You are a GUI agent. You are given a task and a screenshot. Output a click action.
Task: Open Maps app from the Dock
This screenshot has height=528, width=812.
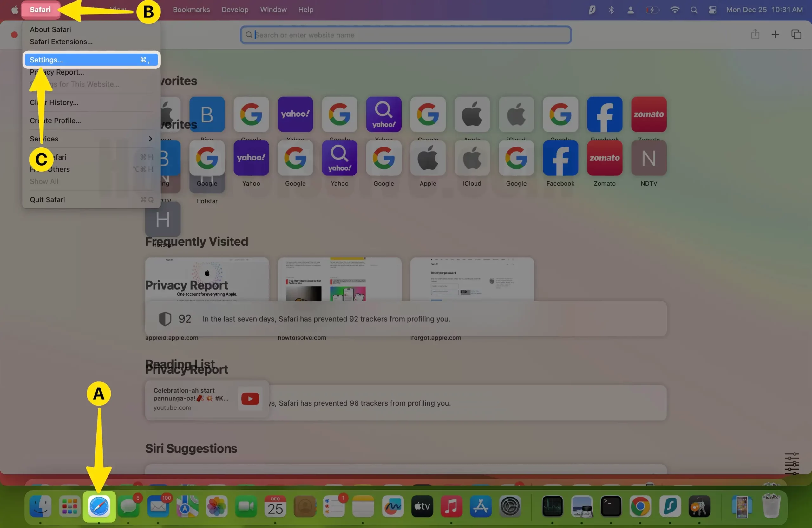pos(186,506)
